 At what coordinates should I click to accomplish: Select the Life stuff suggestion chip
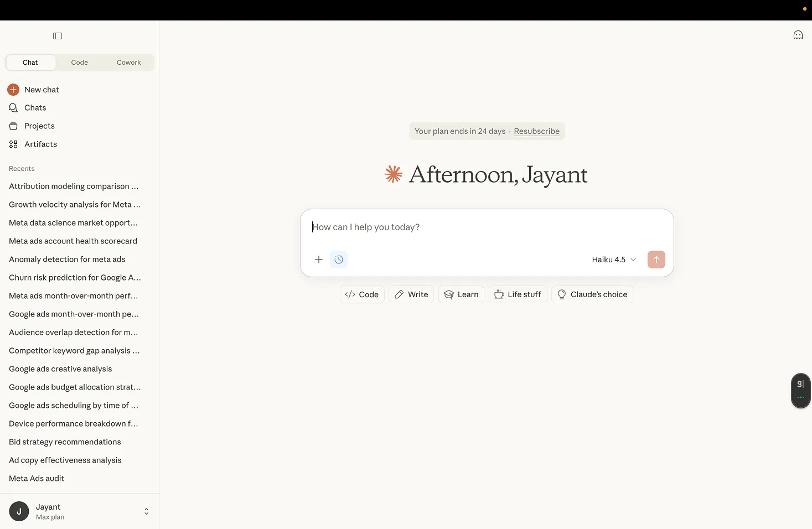click(x=518, y=294)
